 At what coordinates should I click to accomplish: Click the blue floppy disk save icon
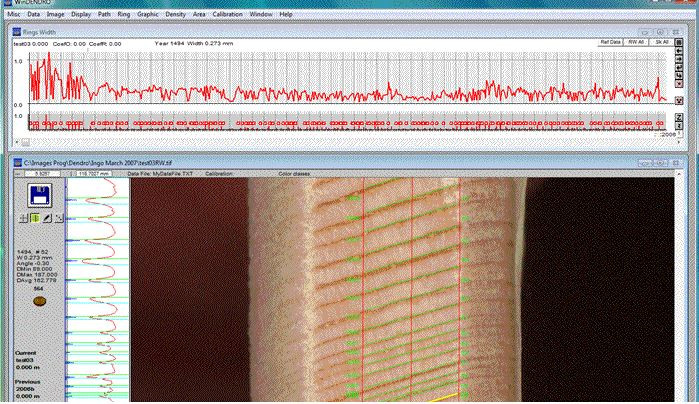[39, 195]
